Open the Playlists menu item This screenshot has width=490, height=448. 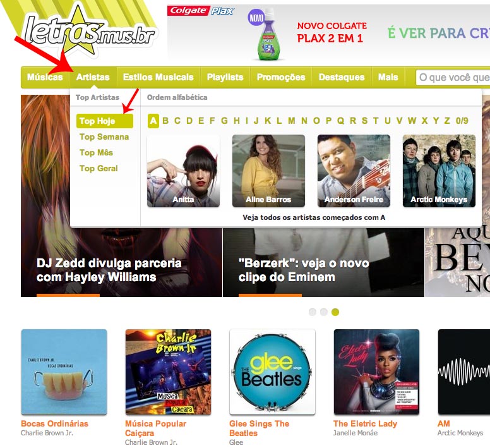225,77
